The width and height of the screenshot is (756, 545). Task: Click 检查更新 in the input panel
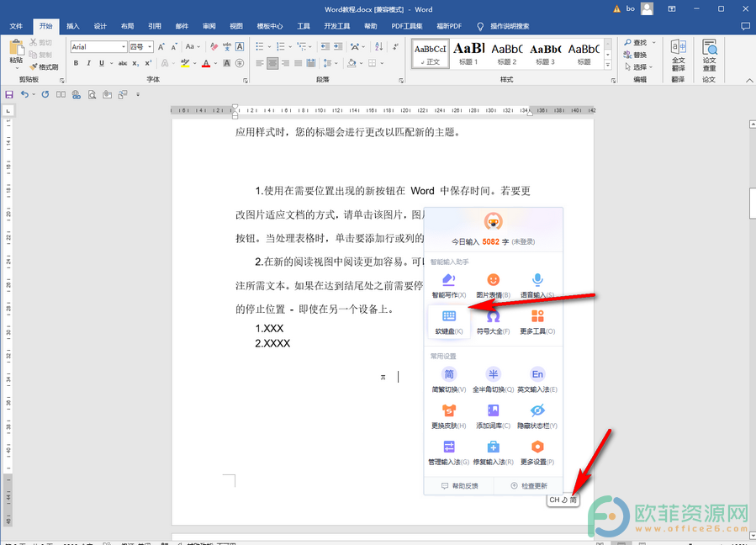(529, 485)
